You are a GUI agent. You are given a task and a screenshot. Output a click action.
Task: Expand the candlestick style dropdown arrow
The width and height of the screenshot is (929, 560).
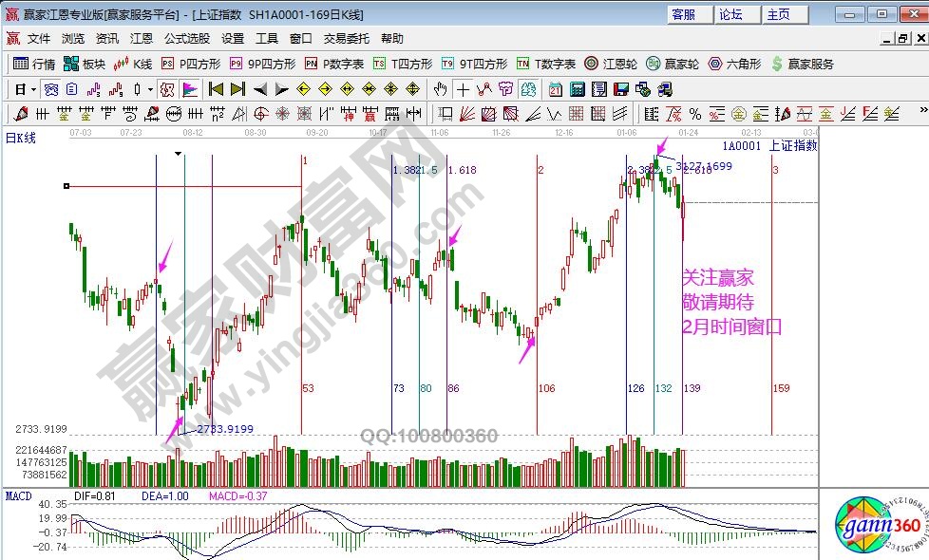point(150,89)
